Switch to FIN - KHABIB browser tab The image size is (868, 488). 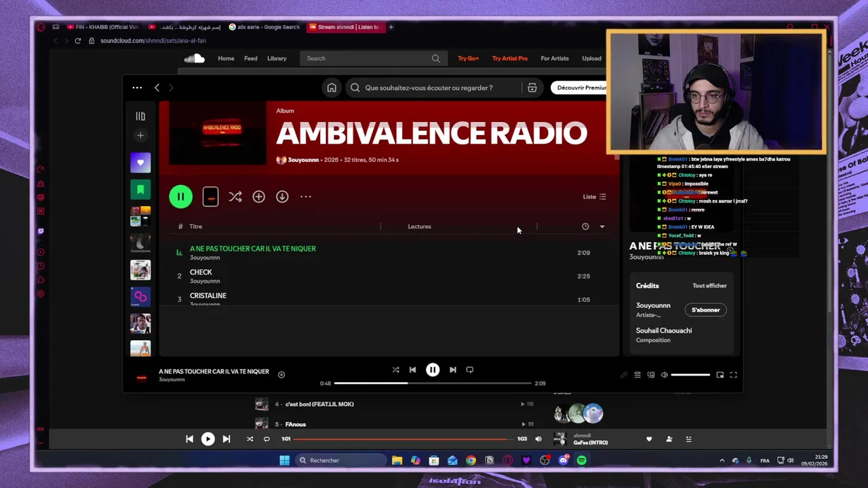tap(103, 27)
